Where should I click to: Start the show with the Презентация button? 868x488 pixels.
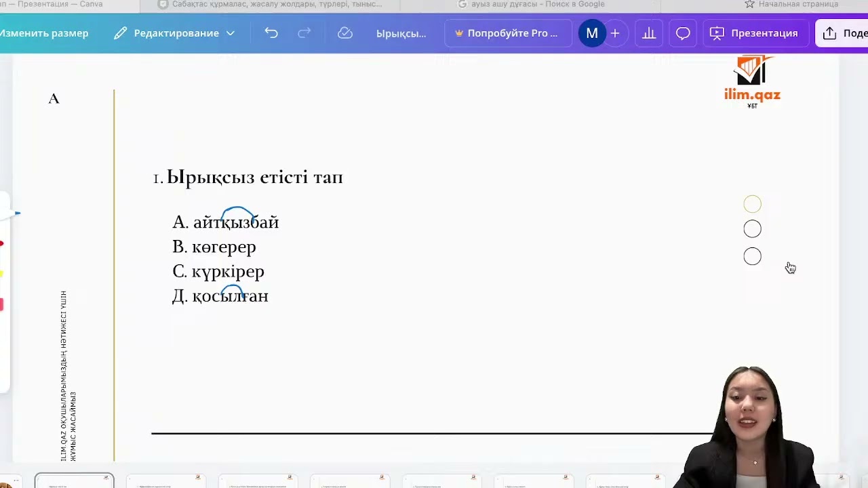[755, 33]
